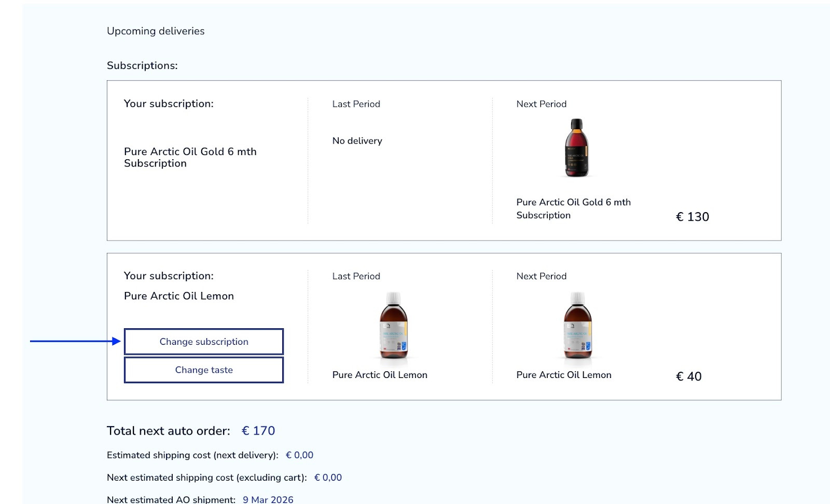Image resolution: width=830 pixels, height=504 pixels.
Task: Click 'Pure Arctic Oil Lemon' under Your subscription
Action: [x=179, y=296]
